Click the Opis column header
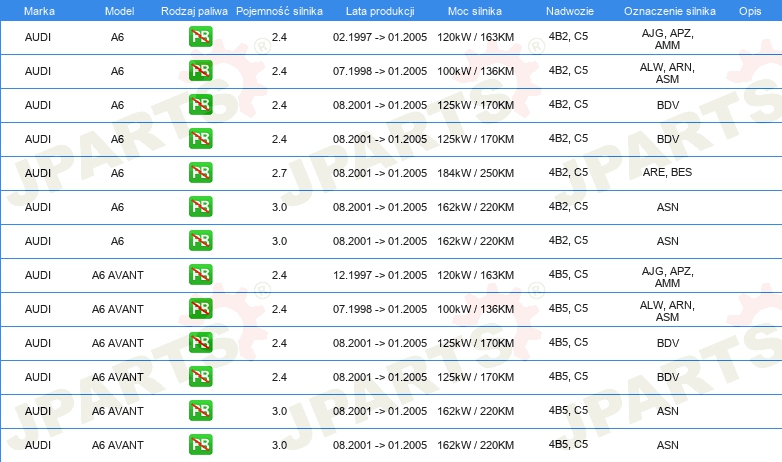The height and width of the screenshot is (462, 782). coord(750,11)
